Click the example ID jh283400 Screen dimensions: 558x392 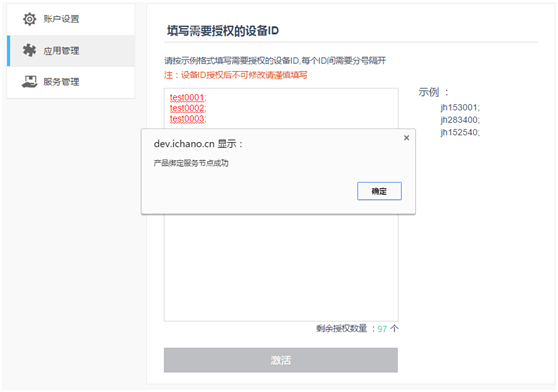[x=460, y=120]
